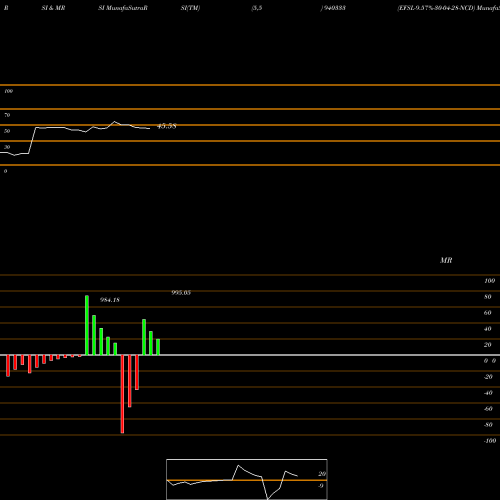Click the MR panel title
Image resolution: width=500 pixels, height=500 pixels.
[x=446, y=260]
